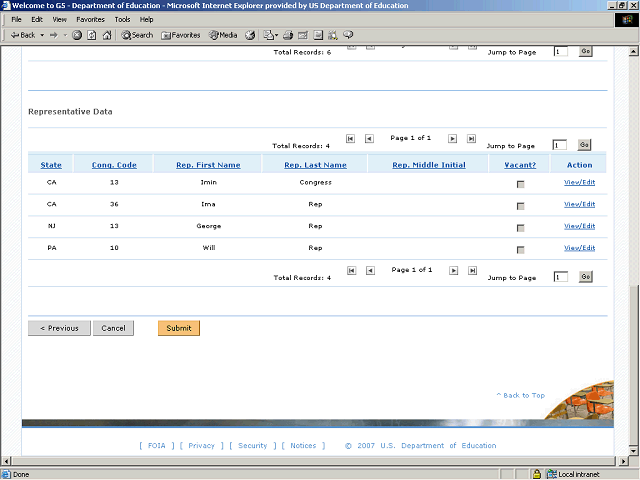The image size is (640, 480).
Task: Expand the Back button history dropdown arrow
Action: click(41, 35)
